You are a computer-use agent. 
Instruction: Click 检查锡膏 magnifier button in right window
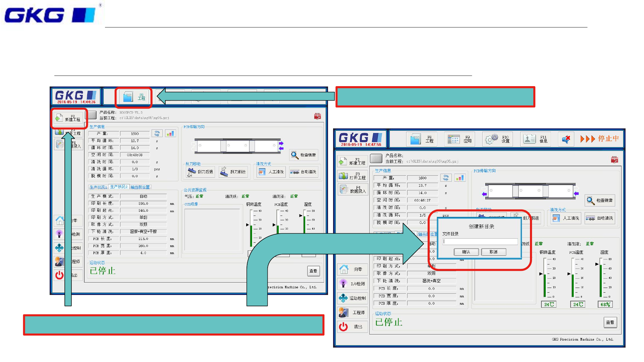click(x=600, y=200)
